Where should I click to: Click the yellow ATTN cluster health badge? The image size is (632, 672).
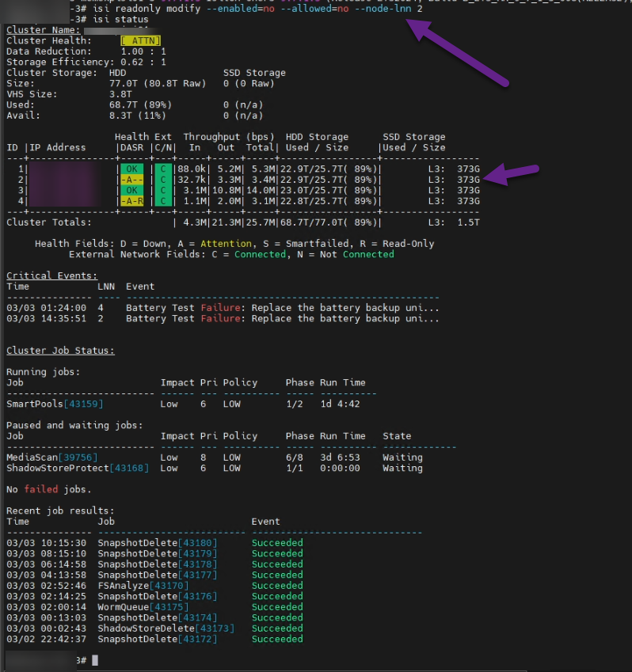tap(140, 40)
